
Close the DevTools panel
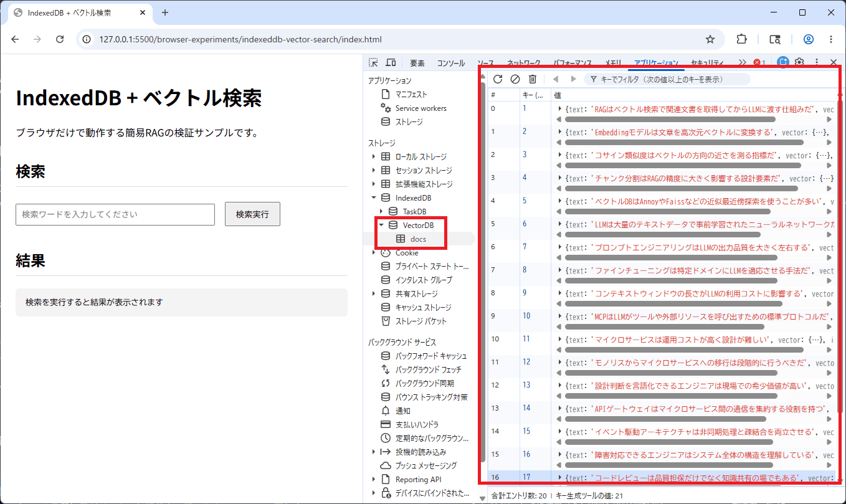834,62
